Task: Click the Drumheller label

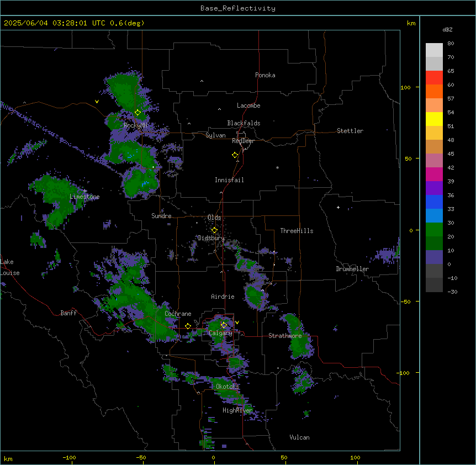Action: coord(352,269)
